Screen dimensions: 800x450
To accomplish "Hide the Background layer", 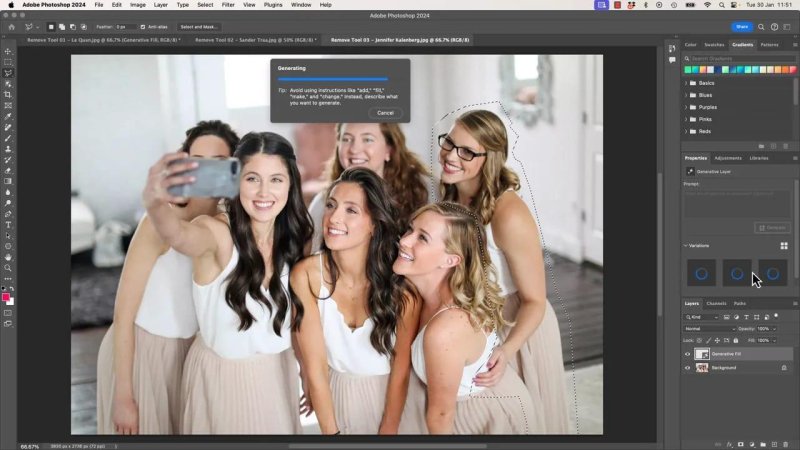I will click(687, 368).
